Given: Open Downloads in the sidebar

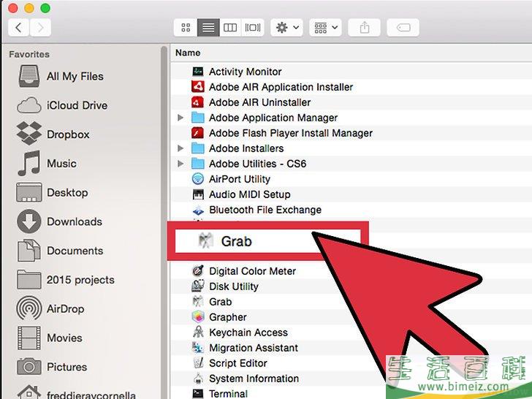Looking at the screenshot, I should [x=60, y=221].
